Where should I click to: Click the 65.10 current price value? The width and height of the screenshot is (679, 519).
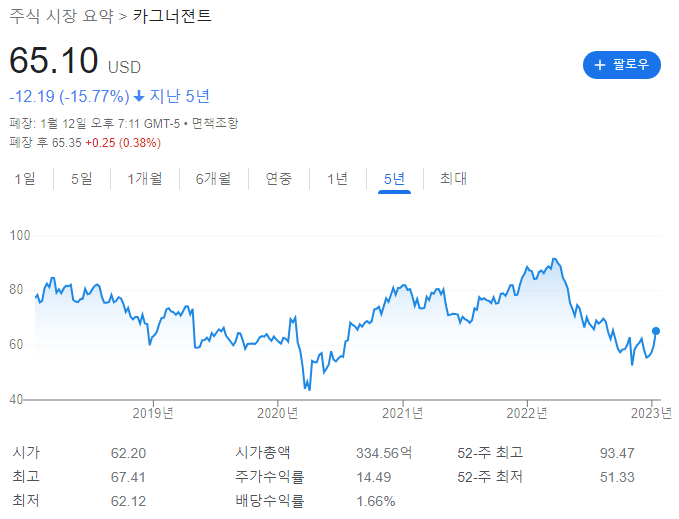(x=54, y=61)
